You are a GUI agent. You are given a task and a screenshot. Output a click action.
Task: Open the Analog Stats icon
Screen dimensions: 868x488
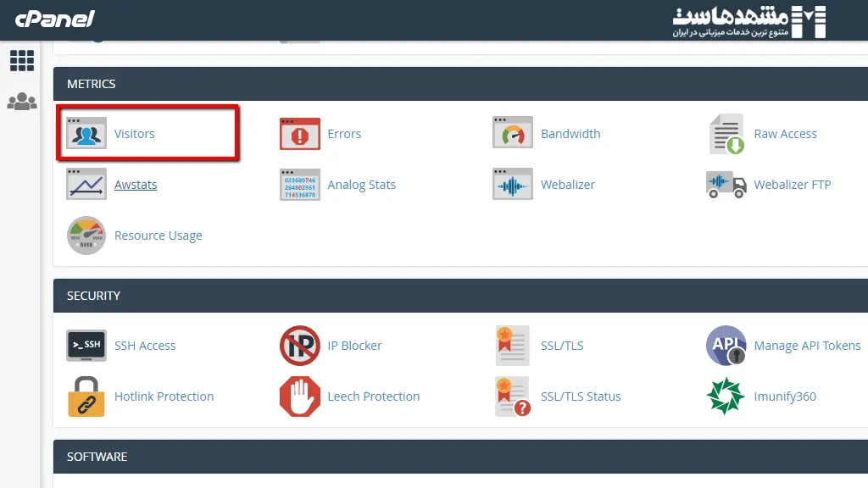tap(300, 185)
